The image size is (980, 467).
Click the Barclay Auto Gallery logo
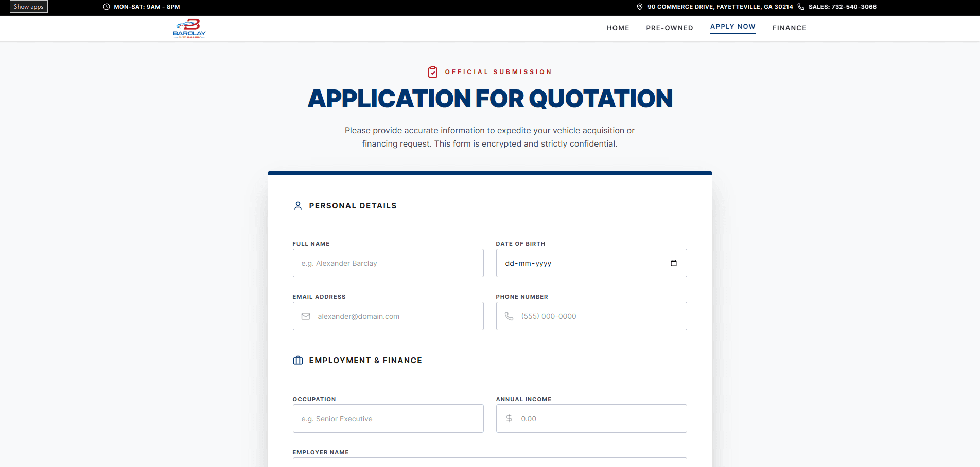[189, 28]
